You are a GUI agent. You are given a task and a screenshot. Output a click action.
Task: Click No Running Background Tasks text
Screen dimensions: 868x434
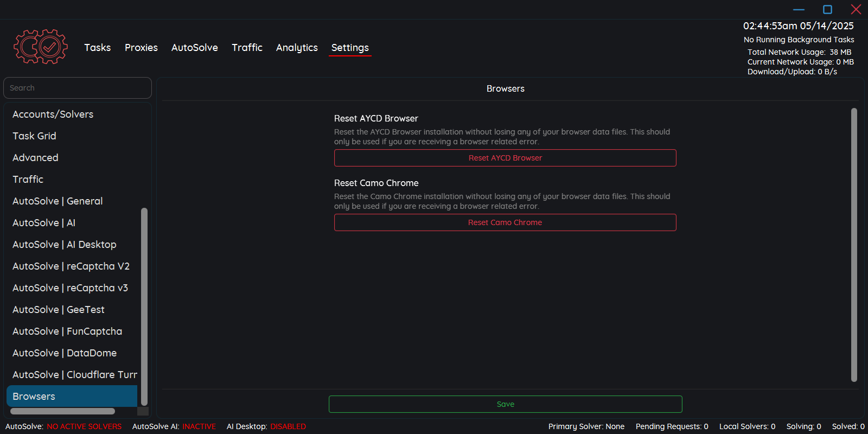coord(799,40)
